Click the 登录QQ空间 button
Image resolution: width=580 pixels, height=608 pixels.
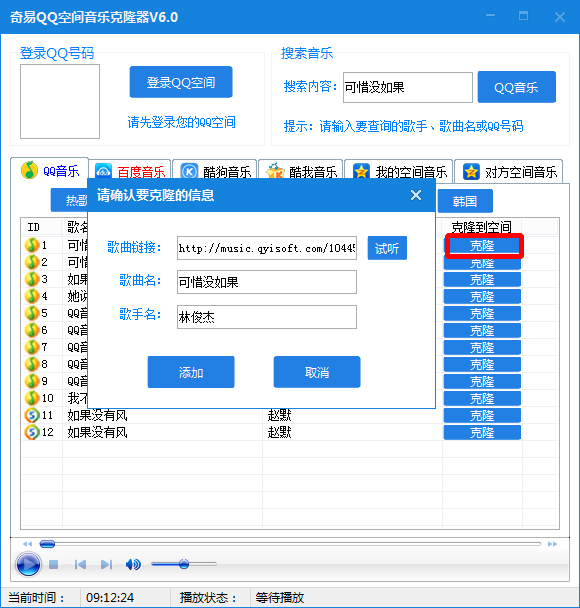coord(181,82)
